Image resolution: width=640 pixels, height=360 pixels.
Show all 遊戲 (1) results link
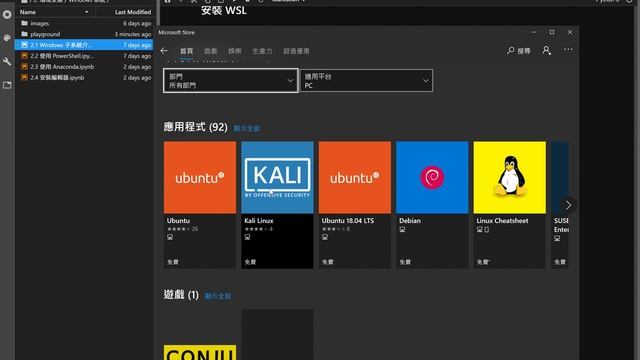coord(218,296)
